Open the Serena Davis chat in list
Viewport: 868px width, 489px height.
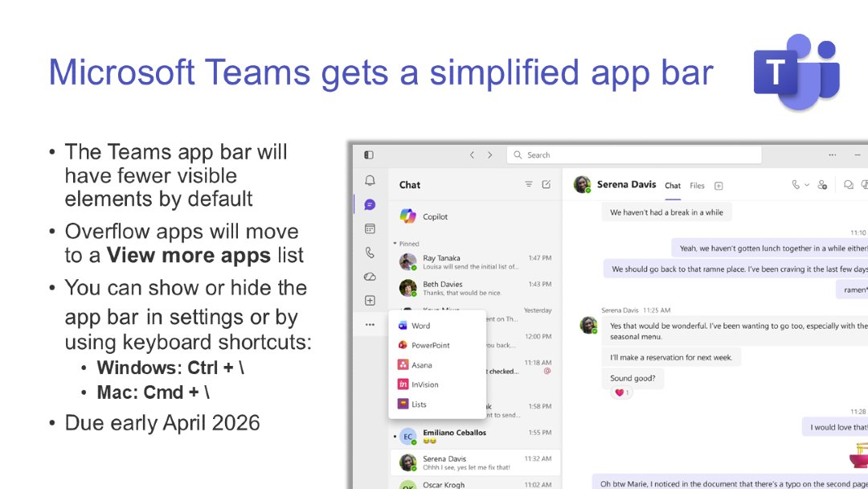pyautogui.click(x=475, y=462)
